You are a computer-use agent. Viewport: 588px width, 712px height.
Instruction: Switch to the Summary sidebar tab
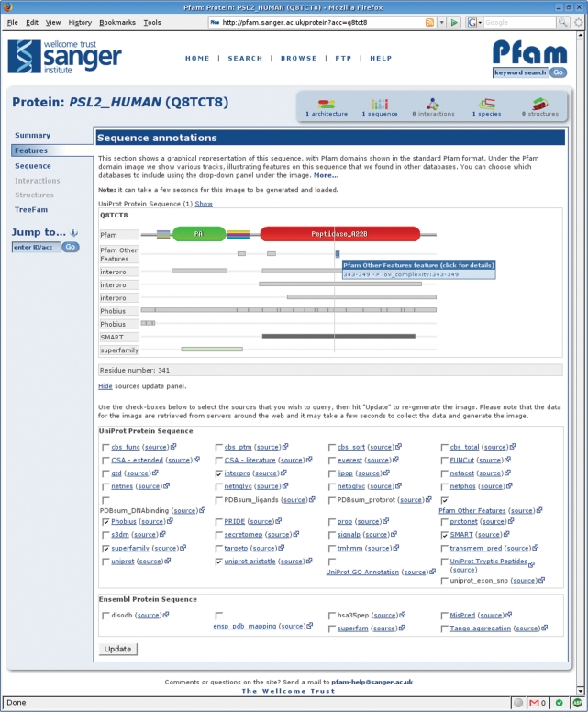(x=33, y=135)
